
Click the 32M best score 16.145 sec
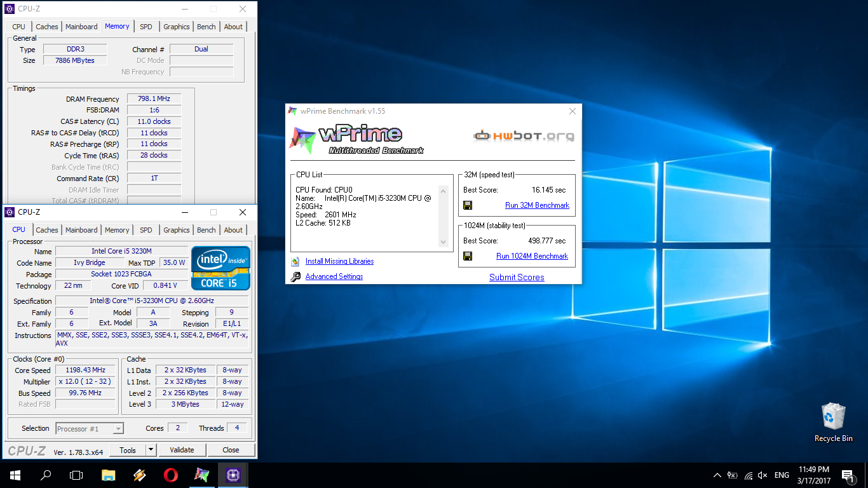pyautogui.click(x=548, y=190)
